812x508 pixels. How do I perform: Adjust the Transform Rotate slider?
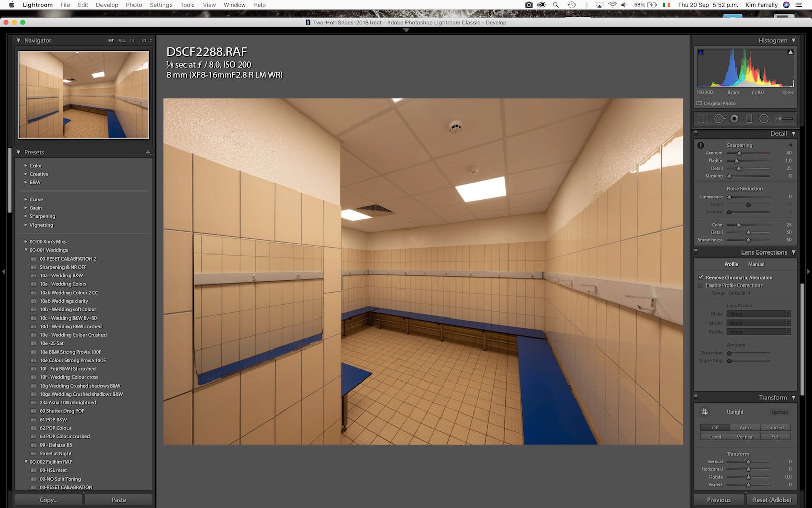(749, 477)
